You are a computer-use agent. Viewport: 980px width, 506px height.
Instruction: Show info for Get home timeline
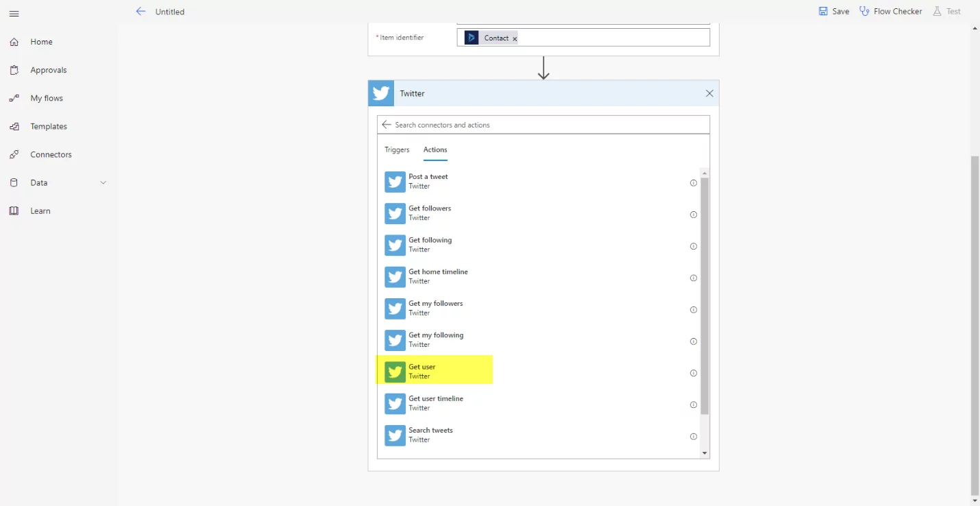pos(694,278)
